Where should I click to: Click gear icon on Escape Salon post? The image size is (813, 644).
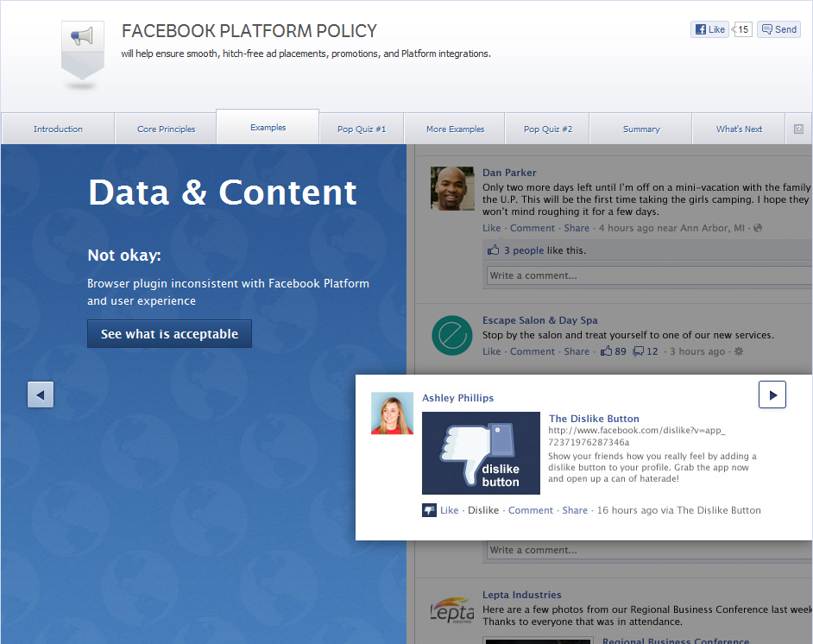tap(739, 351)
